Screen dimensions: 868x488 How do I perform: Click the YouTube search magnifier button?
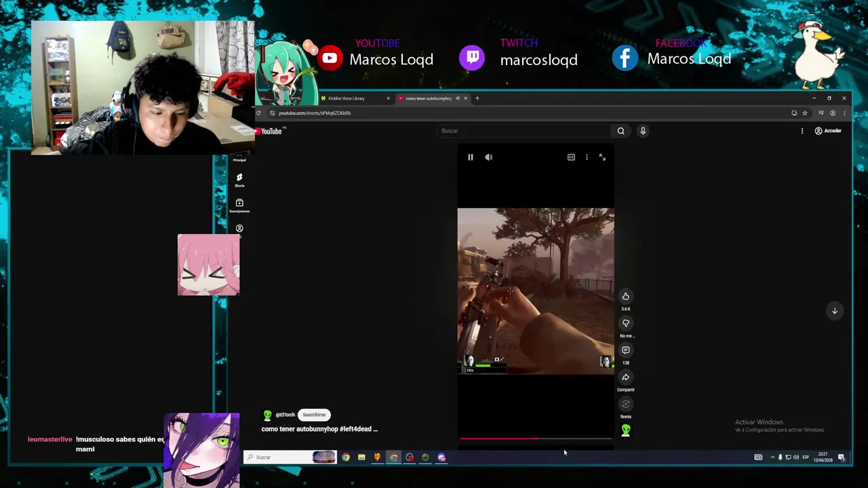[620, 131]
